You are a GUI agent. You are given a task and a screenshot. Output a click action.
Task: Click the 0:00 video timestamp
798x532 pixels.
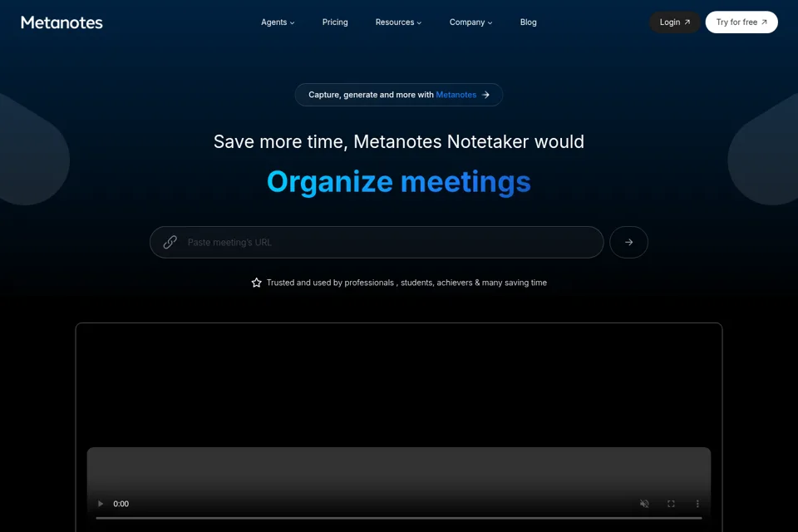(x=121, y=504)
